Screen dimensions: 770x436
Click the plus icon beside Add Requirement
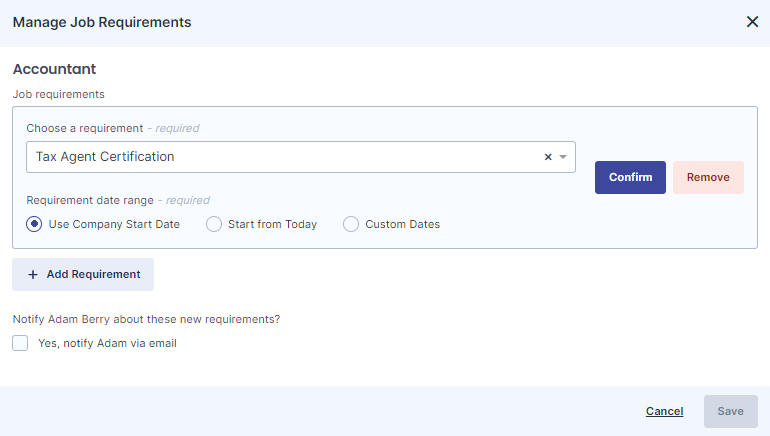pyautogui.click(x=33, y=274)
